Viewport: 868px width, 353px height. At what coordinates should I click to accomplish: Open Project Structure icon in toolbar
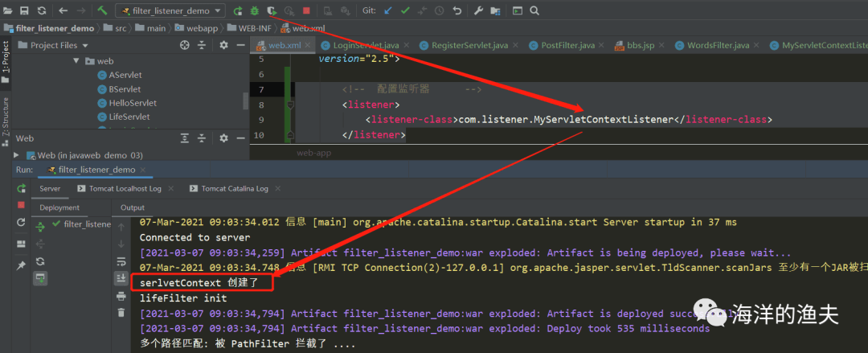(495, 10)
